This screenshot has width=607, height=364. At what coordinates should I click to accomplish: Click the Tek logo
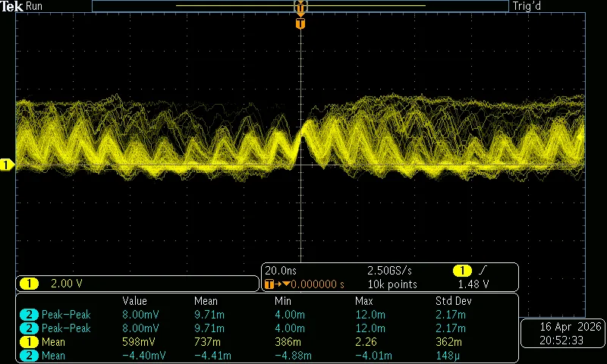point(11,6)
